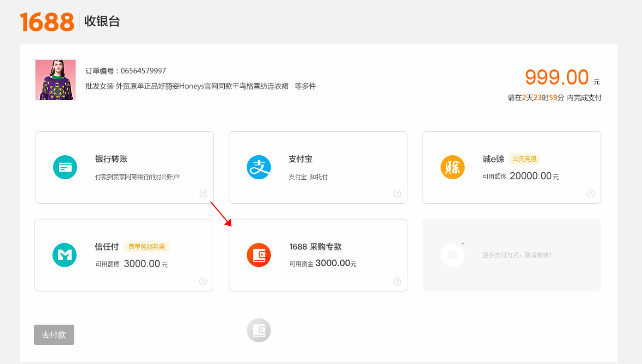Select the 银行转账 bank transfer icon

pyautogui.click(x=65, y=167)
